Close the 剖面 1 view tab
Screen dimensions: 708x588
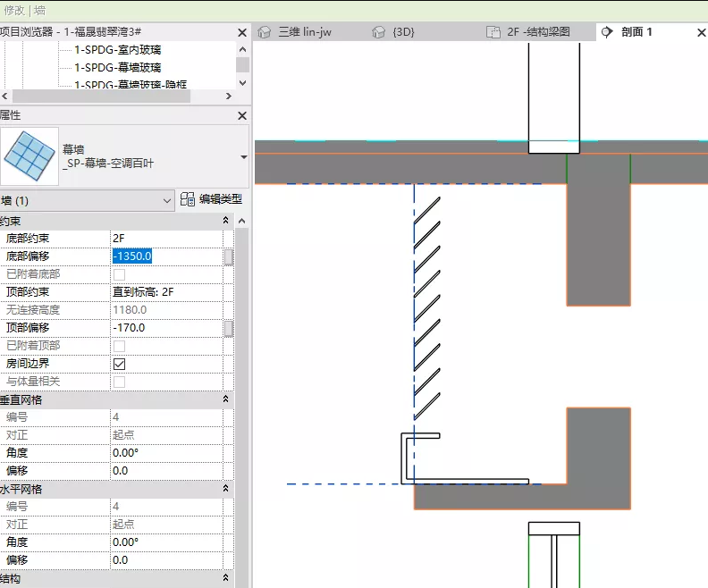click(701, 32)
